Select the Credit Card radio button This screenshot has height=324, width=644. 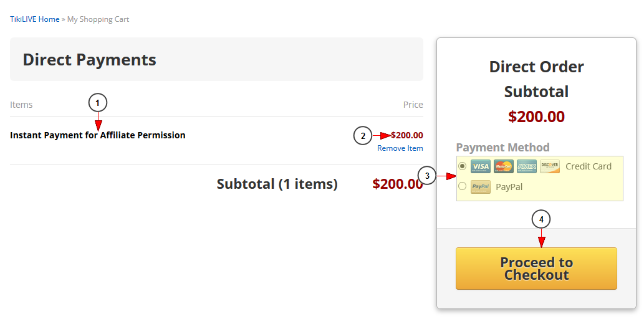coord(463,166)
